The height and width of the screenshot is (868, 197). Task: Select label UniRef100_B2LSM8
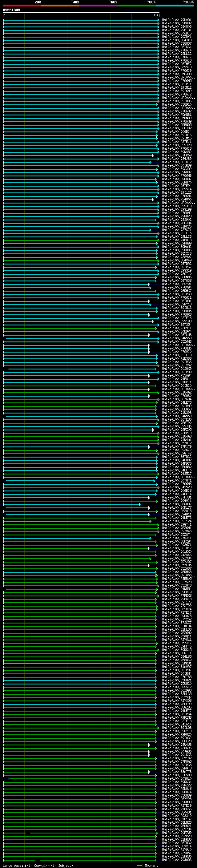177,775
